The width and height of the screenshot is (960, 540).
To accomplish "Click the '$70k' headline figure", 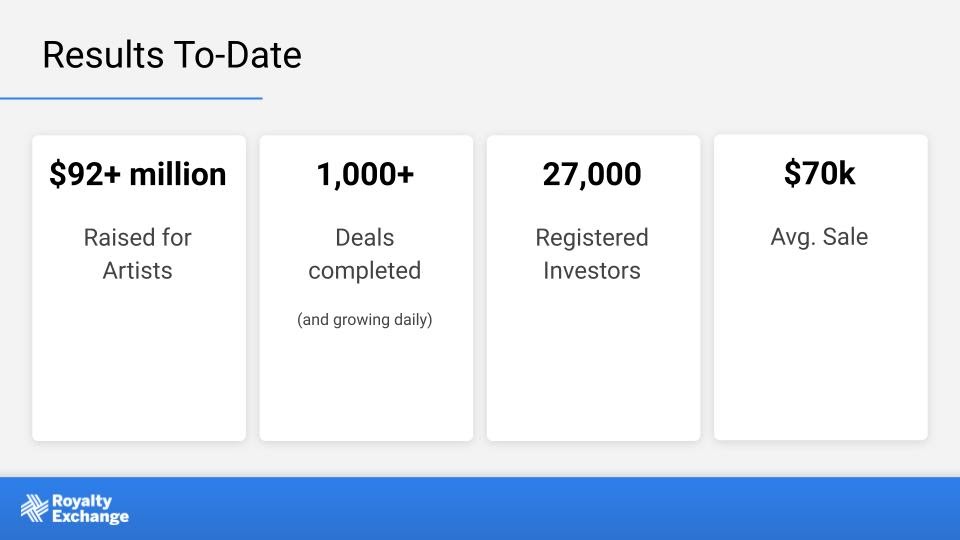I will (820, 173).
